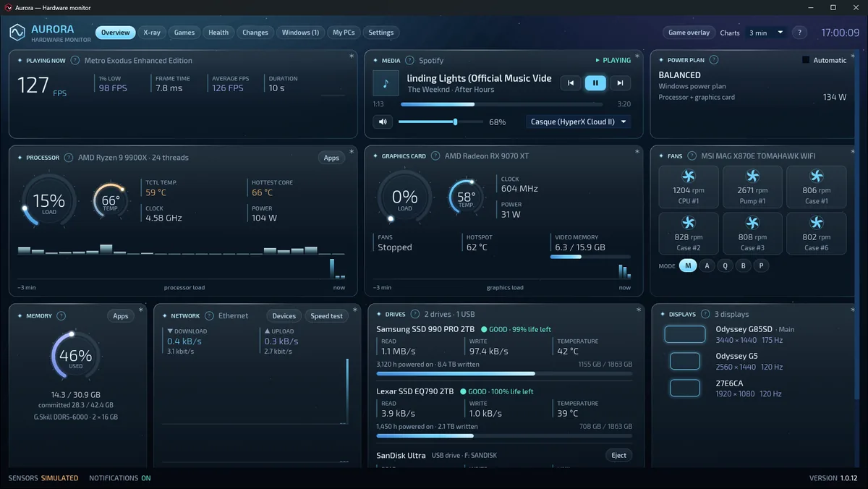Click the Drives panel help icon
Image resolution: width=868 pixels, height=489 pixels.
pos(415,315)
